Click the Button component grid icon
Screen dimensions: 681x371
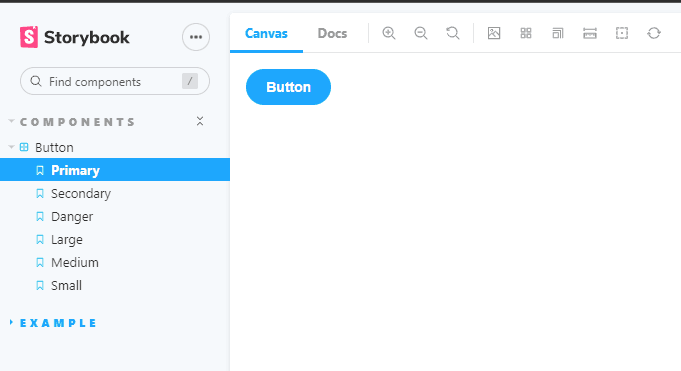24,147
